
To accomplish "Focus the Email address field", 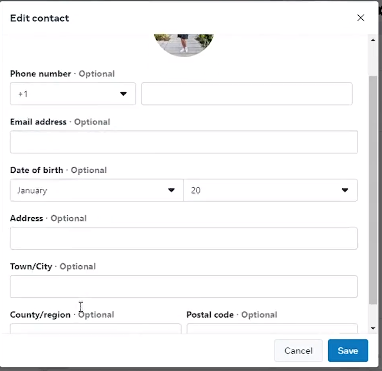I will point(184,142).
